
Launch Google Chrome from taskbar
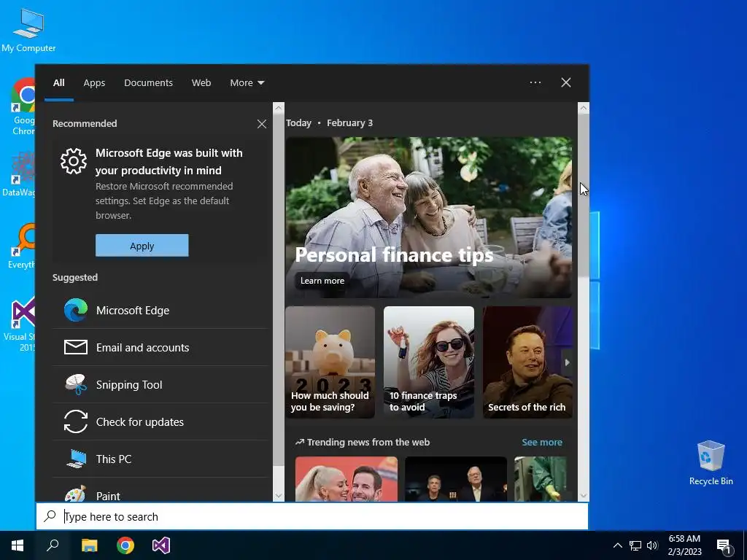click(125, 545)
